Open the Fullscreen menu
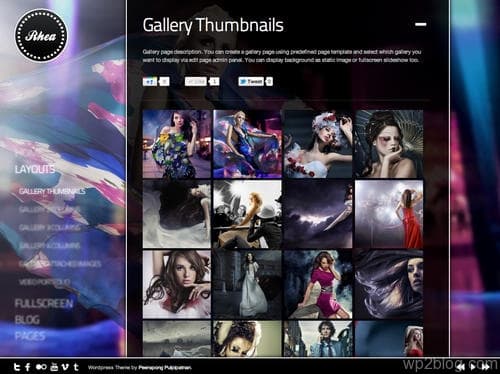 pos(44,304)
